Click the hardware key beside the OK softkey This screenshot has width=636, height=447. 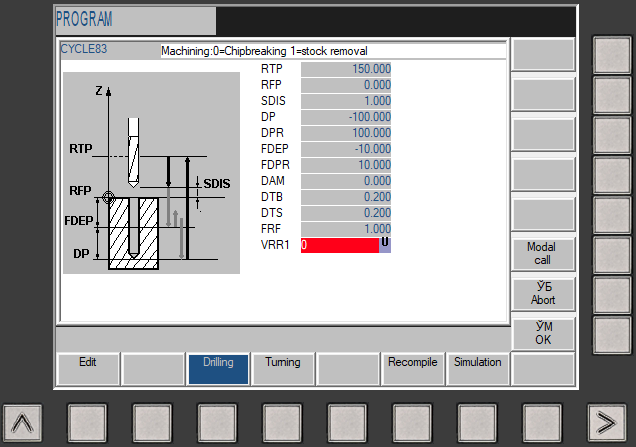point(612,335)
